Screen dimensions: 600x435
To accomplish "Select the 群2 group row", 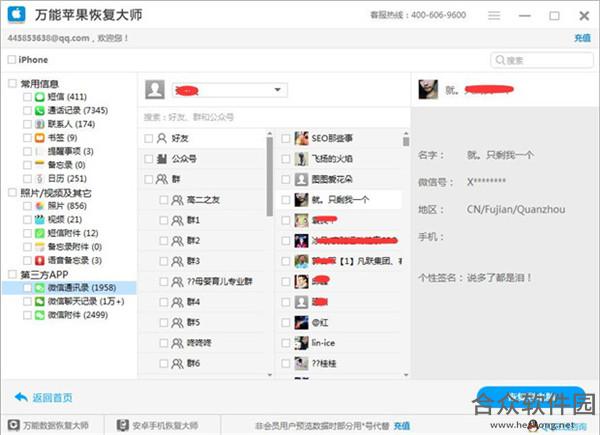I will [x=202, y=241].
